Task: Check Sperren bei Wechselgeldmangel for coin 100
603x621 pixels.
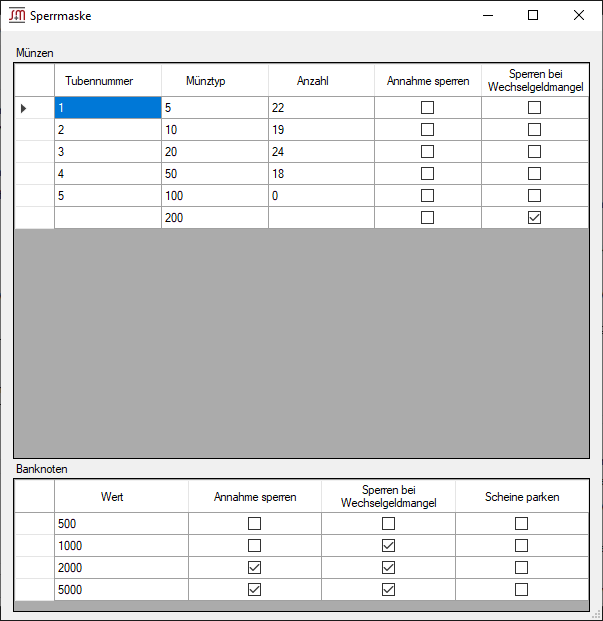Action: pos(534,196)
